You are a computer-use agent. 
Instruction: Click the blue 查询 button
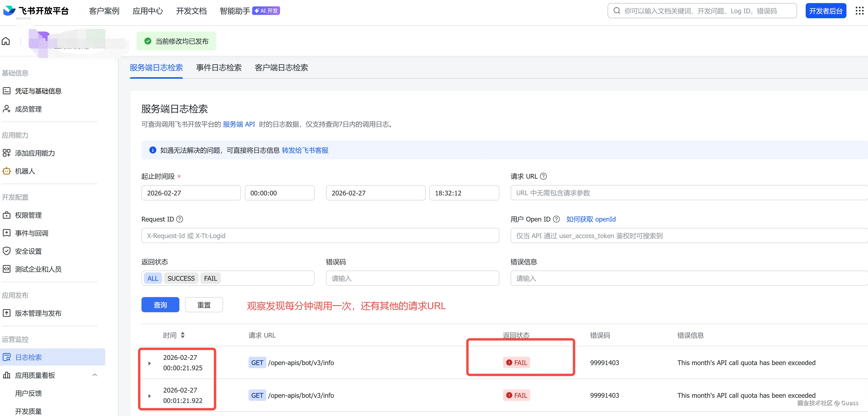tap(160, 305)
